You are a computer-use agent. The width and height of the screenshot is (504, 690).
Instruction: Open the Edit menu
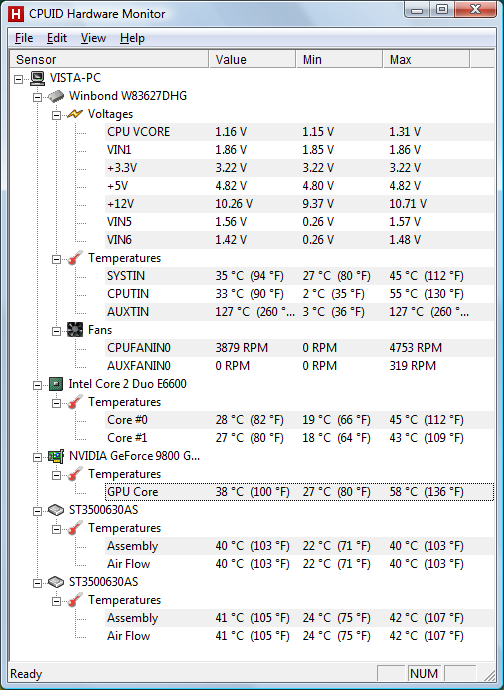pyautogui.click(x=57, y=38)
